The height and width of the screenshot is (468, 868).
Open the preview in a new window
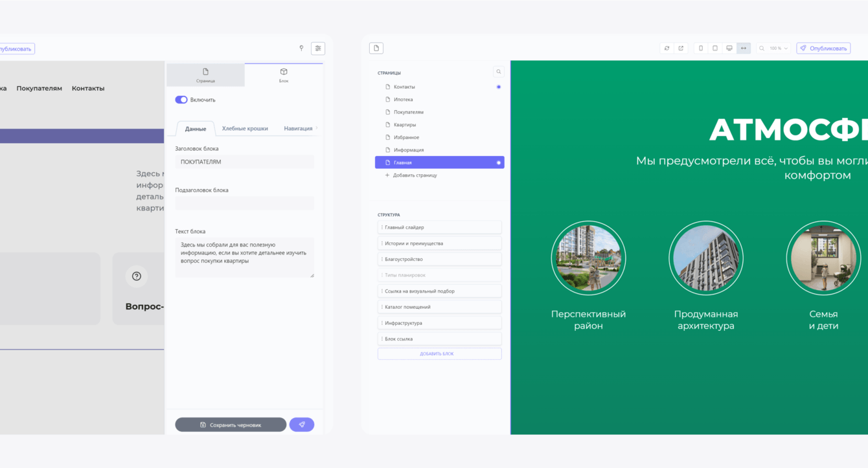coord(681,48)
